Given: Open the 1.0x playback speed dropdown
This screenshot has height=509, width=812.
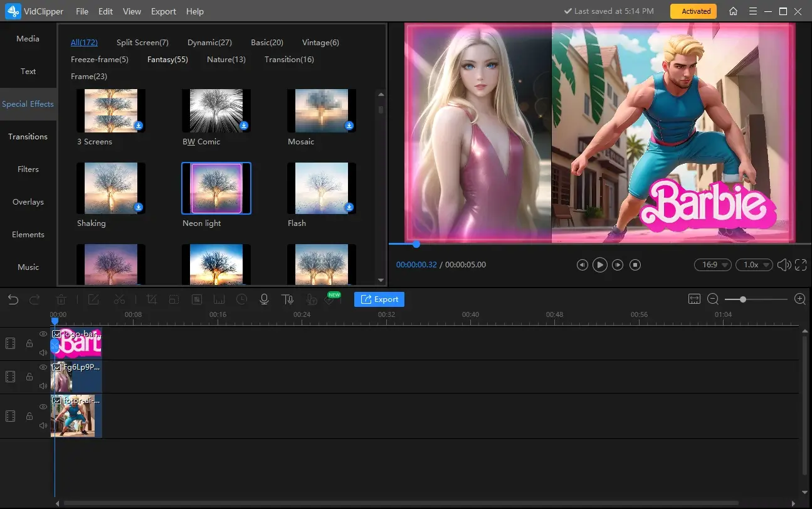Looking at the screenshot, I should click(x=754, y=265).
